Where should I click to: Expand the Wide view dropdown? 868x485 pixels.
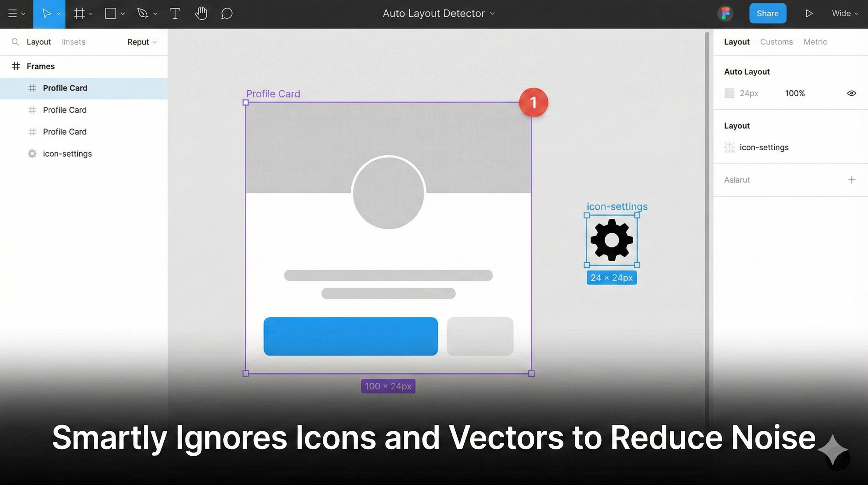point(844,14)
